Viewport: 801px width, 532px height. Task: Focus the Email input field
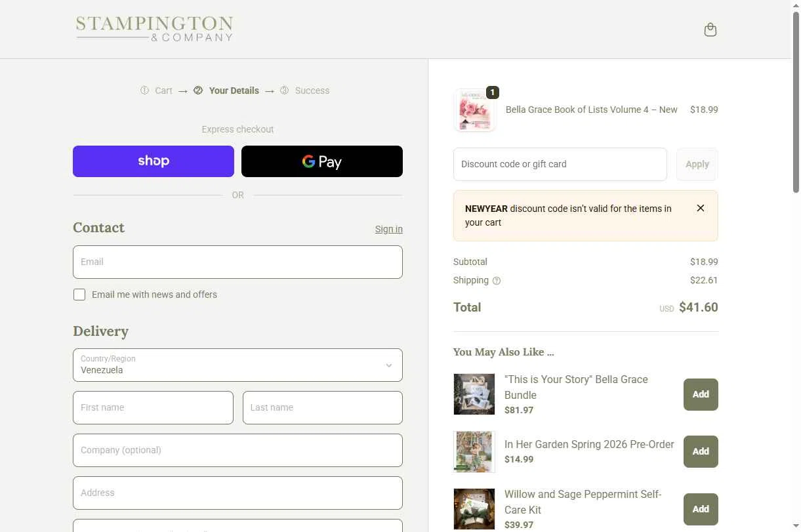tap(237, 262)
